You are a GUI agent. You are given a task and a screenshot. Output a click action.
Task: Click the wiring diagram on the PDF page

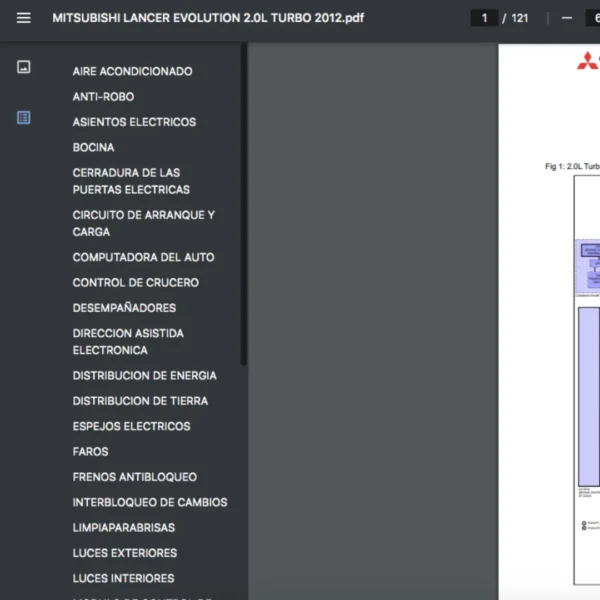(587, 400)
